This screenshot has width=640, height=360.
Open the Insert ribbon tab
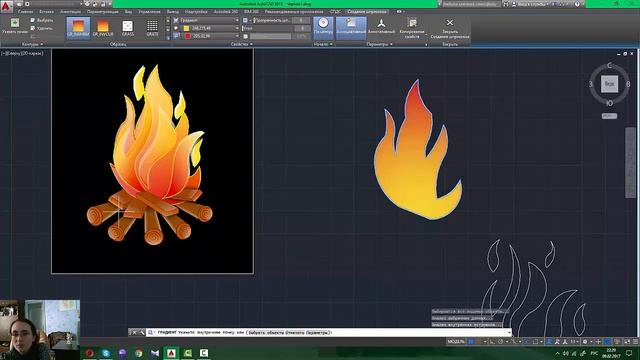47,12
